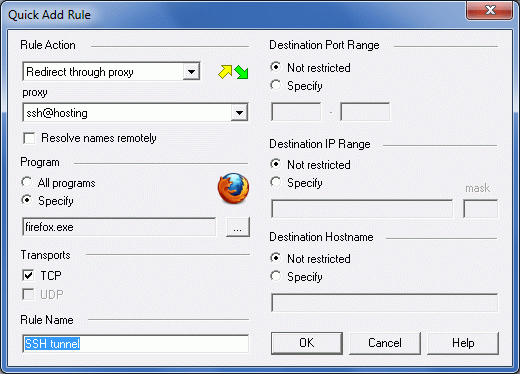Choose Not restricted for Destination IP Range
This screenshot has height=374, width=520.
coord(275,164)
